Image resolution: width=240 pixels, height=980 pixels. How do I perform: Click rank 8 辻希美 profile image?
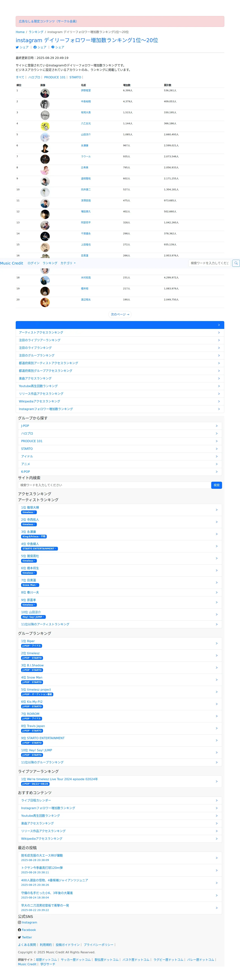click(x=45, y=171)
